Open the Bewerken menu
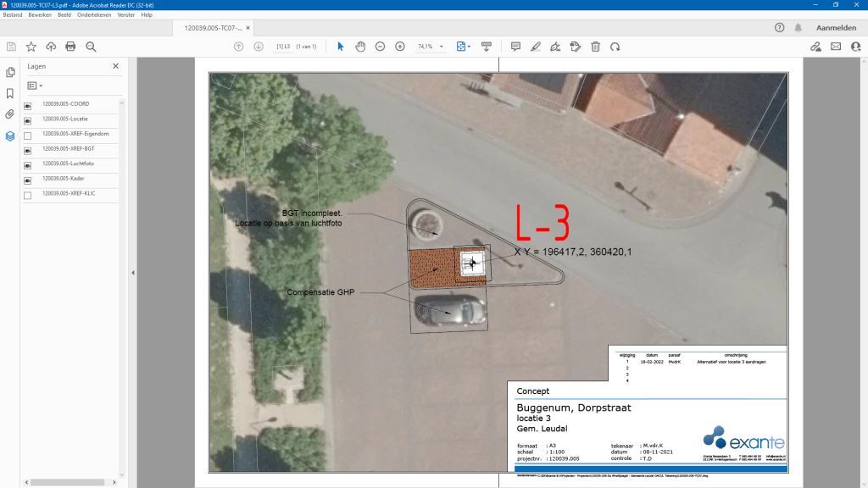 click(x=40, y=15)
